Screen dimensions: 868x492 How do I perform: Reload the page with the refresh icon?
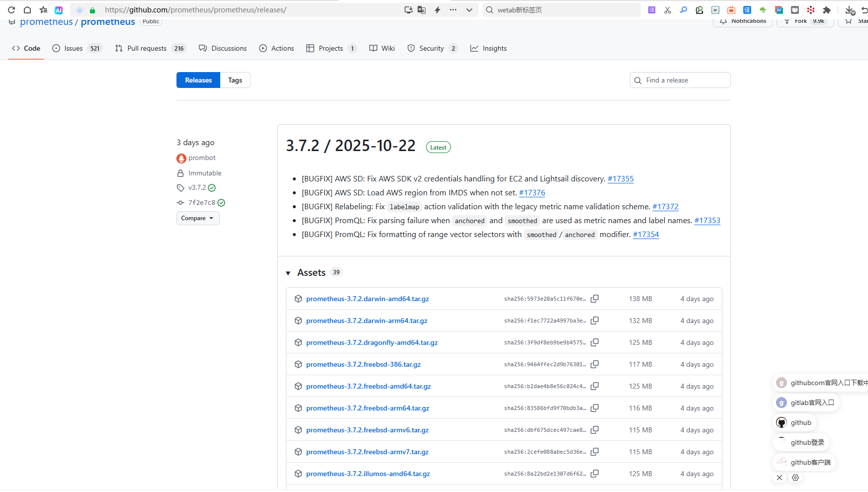pos(11,10)
